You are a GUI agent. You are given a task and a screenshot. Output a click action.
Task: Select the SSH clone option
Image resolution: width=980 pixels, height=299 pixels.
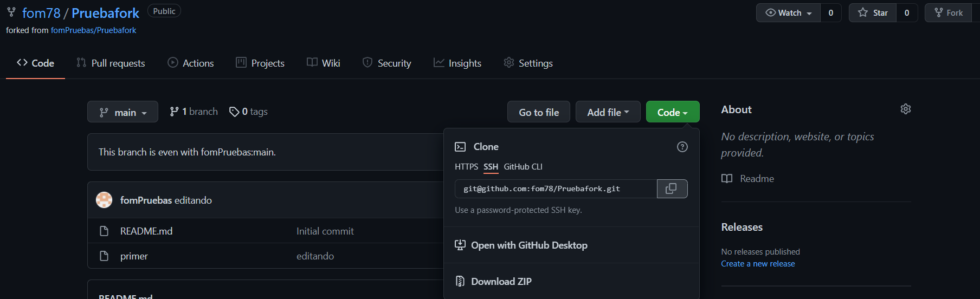491,167
